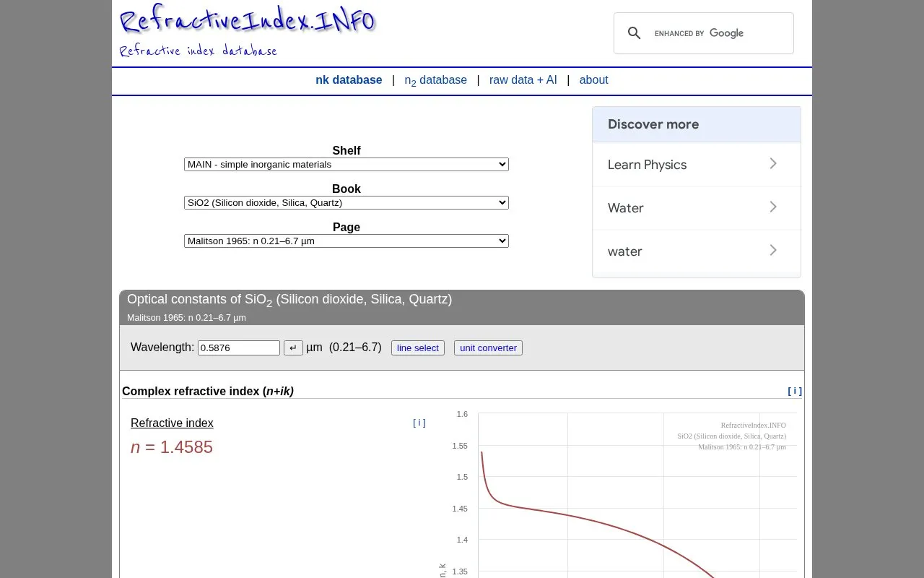The image size is (924, 578).
Task: Click the 'Malitson 1965: n 0.21–6.7 µm' subtitle
Action: pyautogui.click(x=186, y=318)
